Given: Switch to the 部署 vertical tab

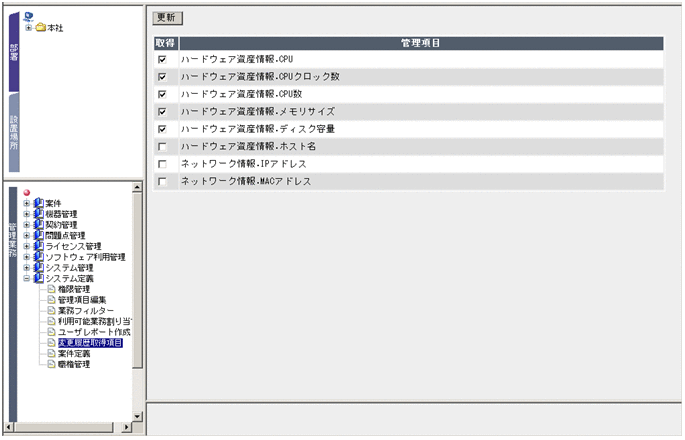Looking at the screenshot, I should (x=14, y=52).
